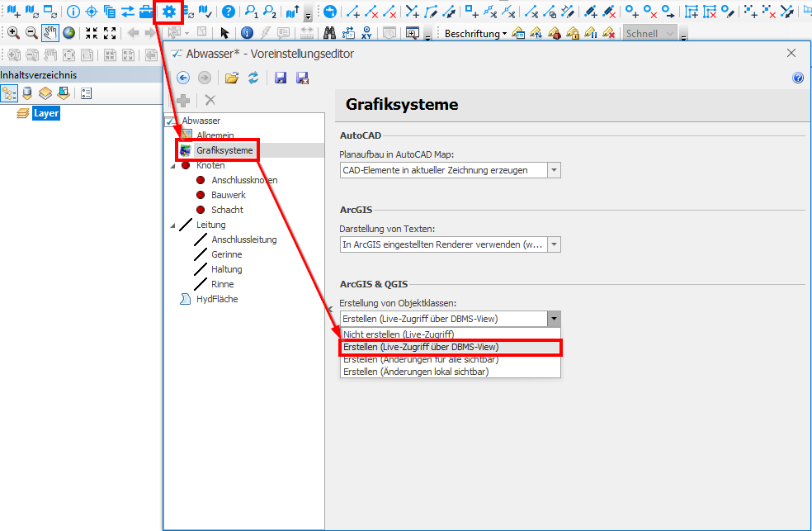Select HydFläche tree item

[216, 299]
